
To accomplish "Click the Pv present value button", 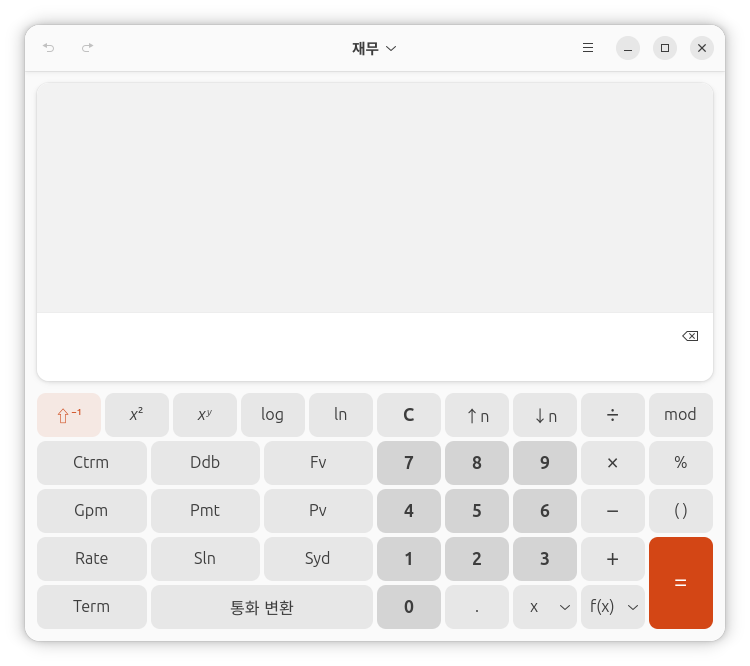I will click(318, 511).
